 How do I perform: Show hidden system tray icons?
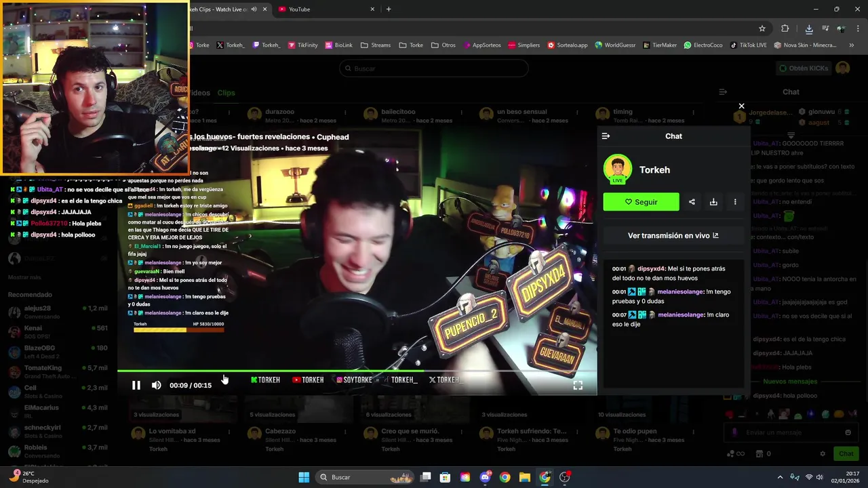tap(780, 477)
